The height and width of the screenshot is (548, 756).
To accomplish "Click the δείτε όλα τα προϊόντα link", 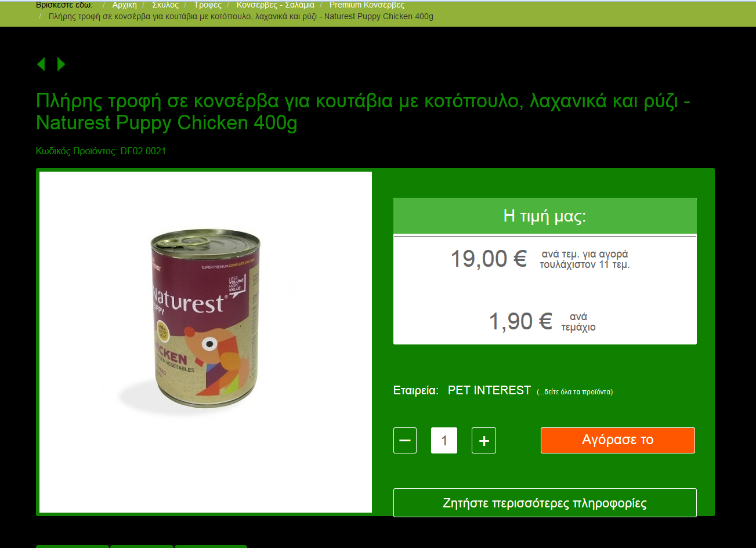I will coord(574,392).
